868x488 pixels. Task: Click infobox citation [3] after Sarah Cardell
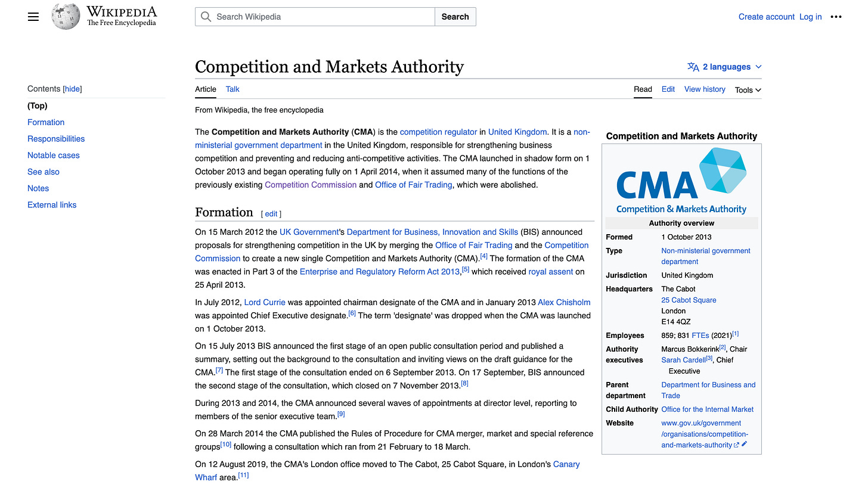click(x=709, y=358)
